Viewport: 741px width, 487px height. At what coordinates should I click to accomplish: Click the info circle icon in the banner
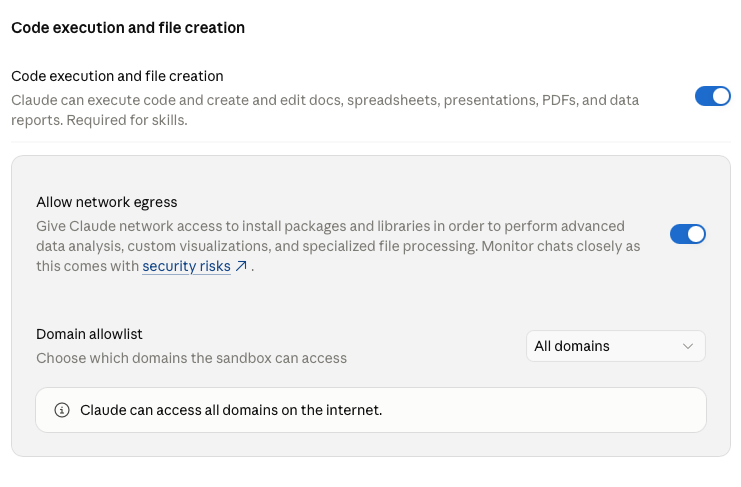pyautogui.click(x=62, y=410)
